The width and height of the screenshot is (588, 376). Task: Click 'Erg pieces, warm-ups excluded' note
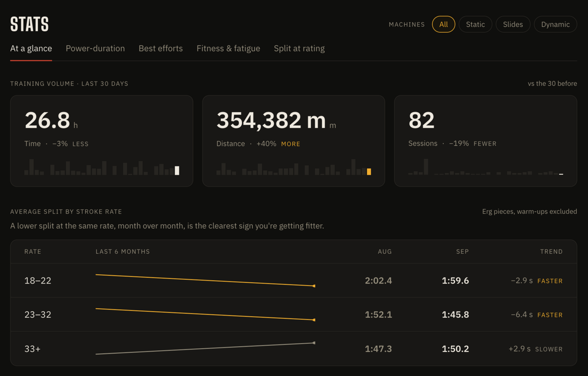529,211
